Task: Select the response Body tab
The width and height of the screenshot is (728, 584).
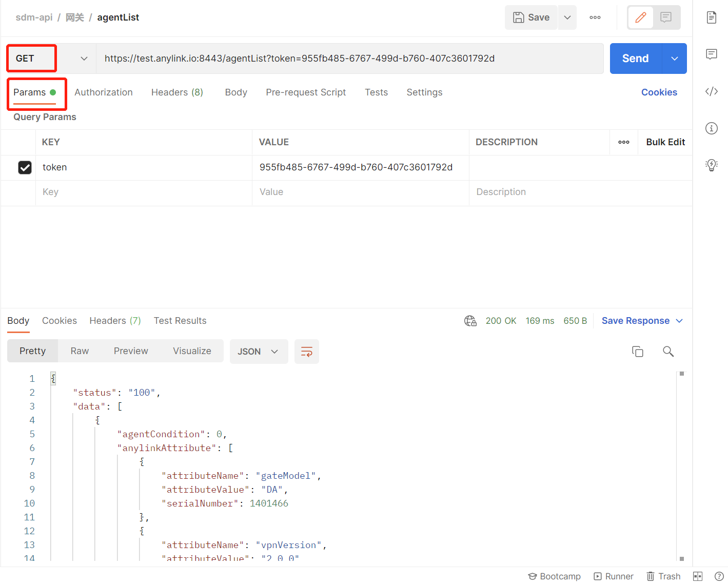Action: pyautogui.click(x=18, y=321)
